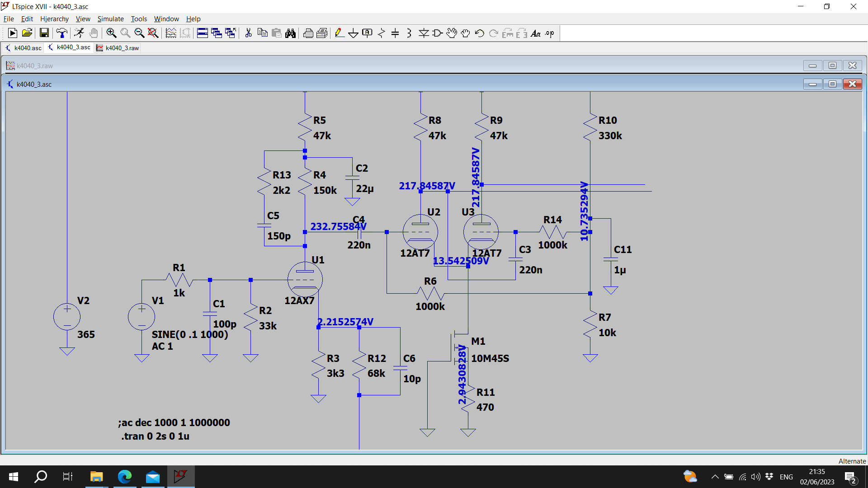
Task: Create a new schematic via toolbar icon
Action: pyautogui.click(x=12, y=33)
